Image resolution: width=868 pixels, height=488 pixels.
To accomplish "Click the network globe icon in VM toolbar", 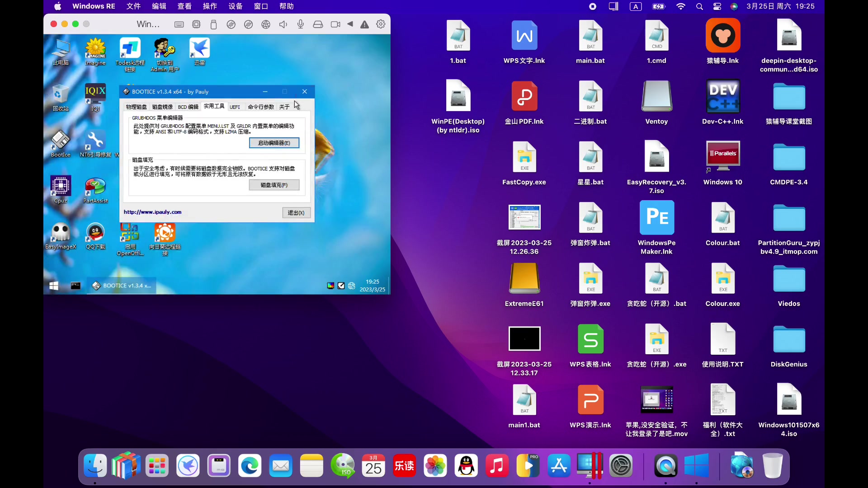I will point(266,24).
